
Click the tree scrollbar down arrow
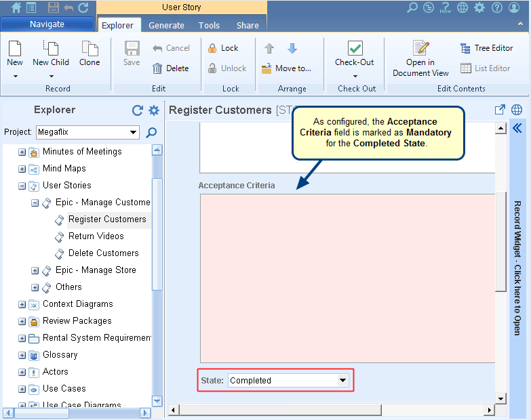tap(157, 401)
